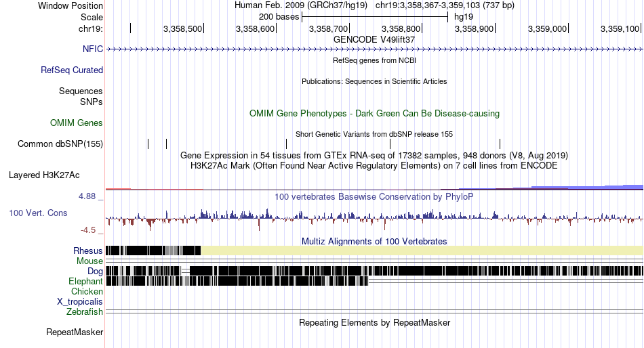Click Repeating Elements by RepeatMasker title

374,322
